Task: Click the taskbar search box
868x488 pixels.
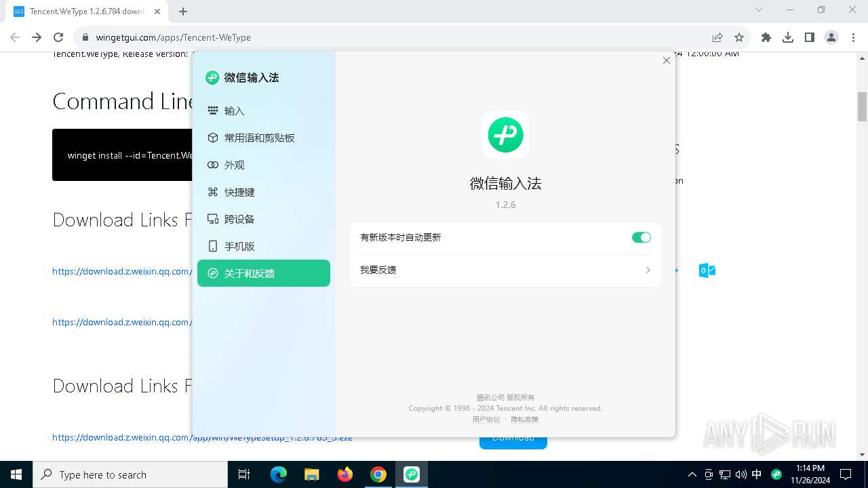Action: (x=130, y=474)
